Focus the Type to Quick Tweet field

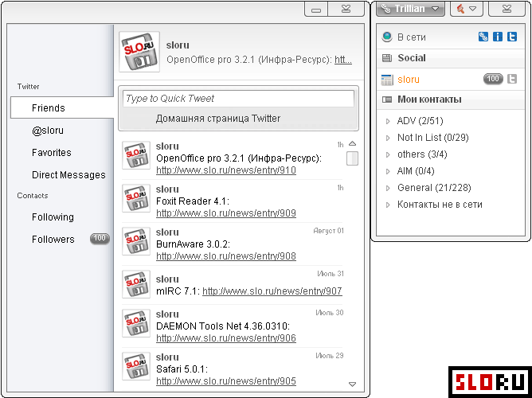238,99
